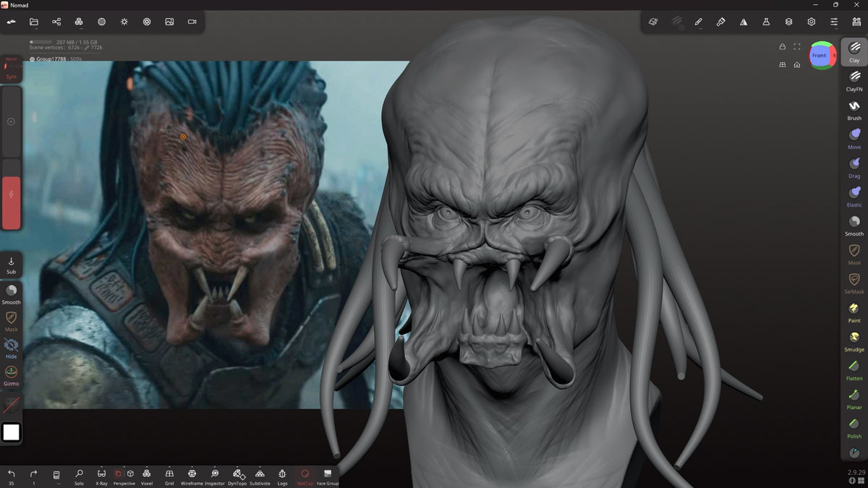Toggle Wireframe display
This screenshot has height=488, width=868.
[192, 476]
